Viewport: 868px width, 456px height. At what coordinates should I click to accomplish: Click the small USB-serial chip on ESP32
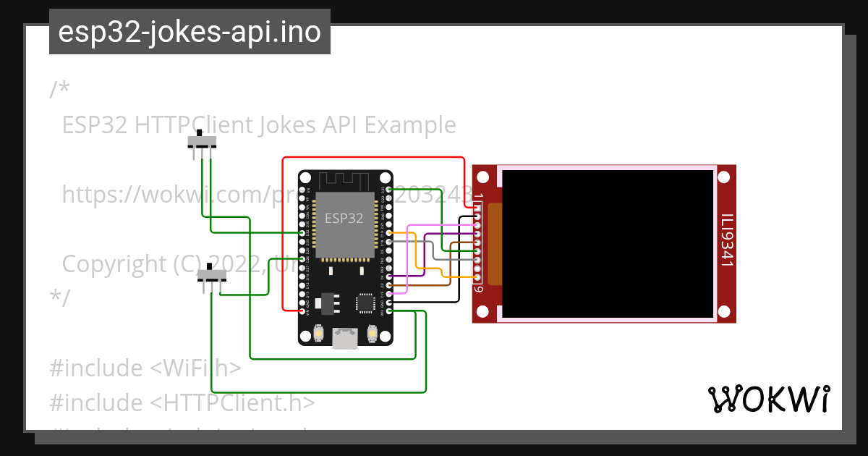tap(365, 303)
